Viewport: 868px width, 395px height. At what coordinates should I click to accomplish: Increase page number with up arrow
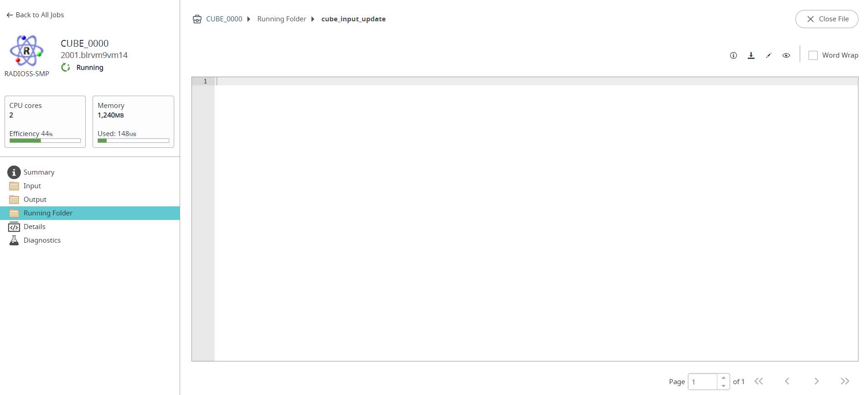pos(723,378)
